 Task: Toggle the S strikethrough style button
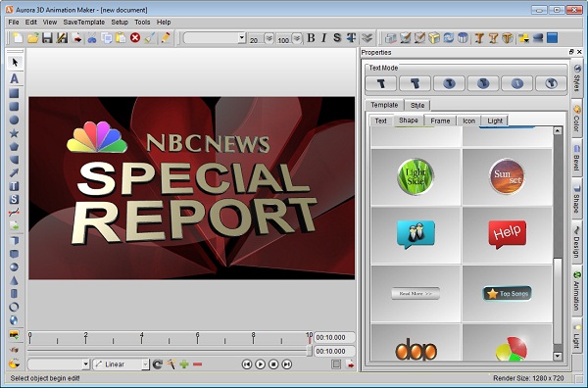pyautogui.click(x=337, y=38)
